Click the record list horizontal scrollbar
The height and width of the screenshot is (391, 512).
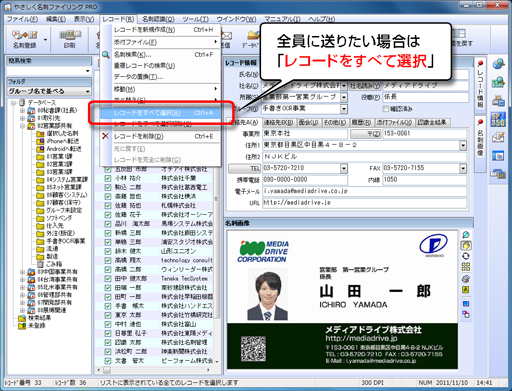coord(155,370)
